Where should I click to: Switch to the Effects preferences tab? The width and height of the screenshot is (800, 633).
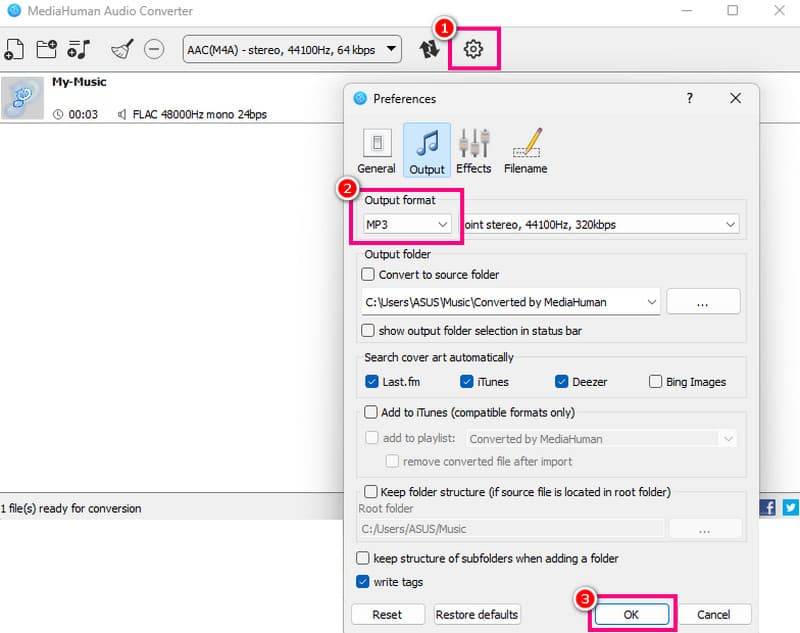[x=473, y=151]
